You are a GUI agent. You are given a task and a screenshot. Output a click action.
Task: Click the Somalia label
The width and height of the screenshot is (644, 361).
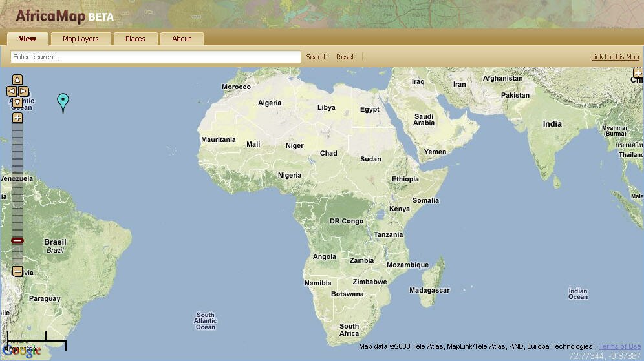click(x=425, y=201)
